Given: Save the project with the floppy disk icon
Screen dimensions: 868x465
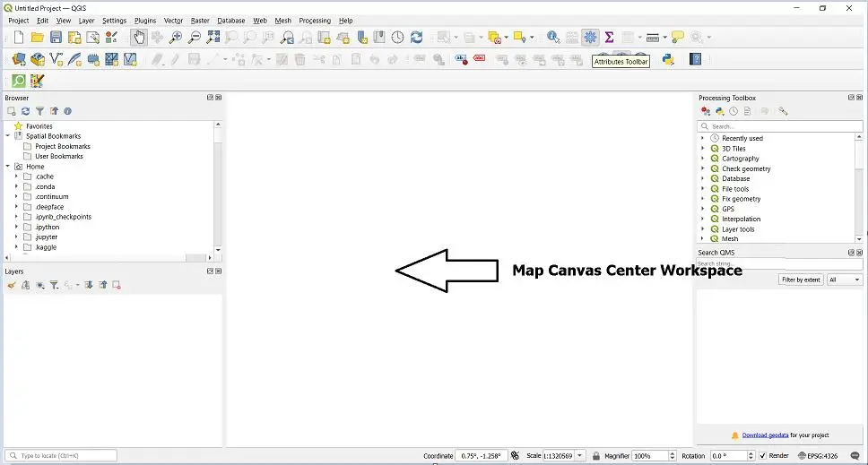Looking at the screenshot, I should (56, 37).
